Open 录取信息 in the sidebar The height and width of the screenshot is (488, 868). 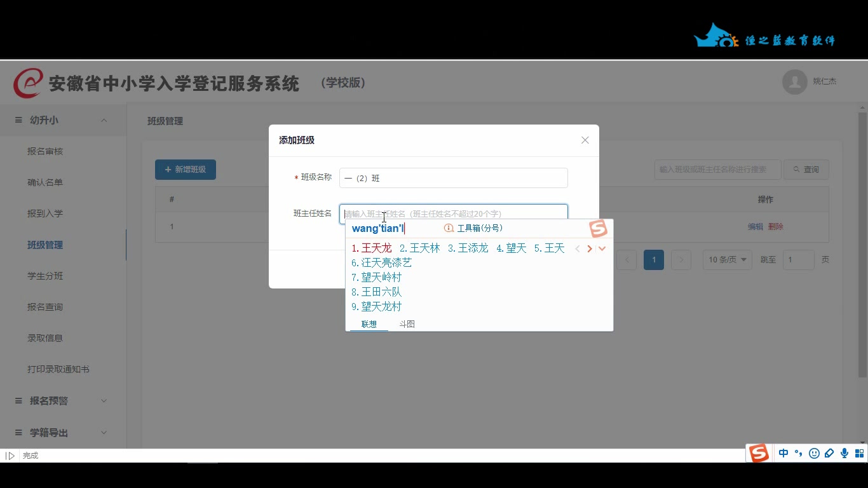pyautogui.click(x=45, y=338)
